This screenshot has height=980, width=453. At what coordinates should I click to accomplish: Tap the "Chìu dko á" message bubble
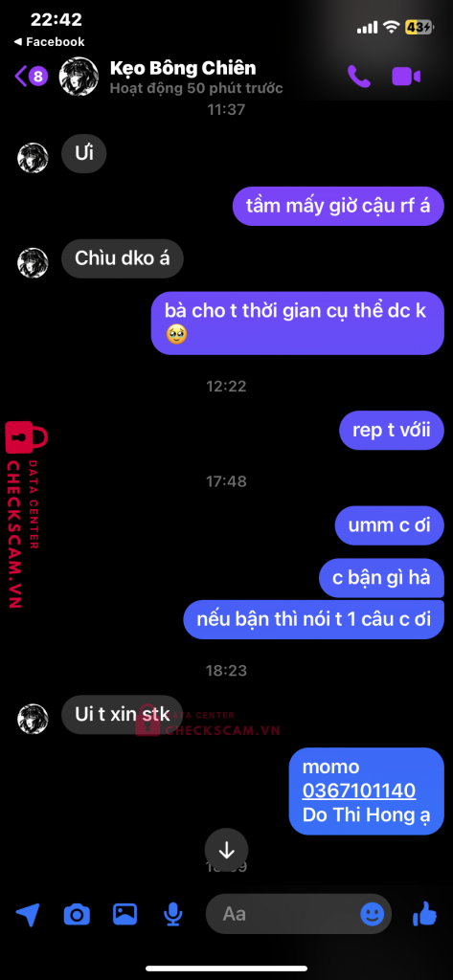click(122, 258)
